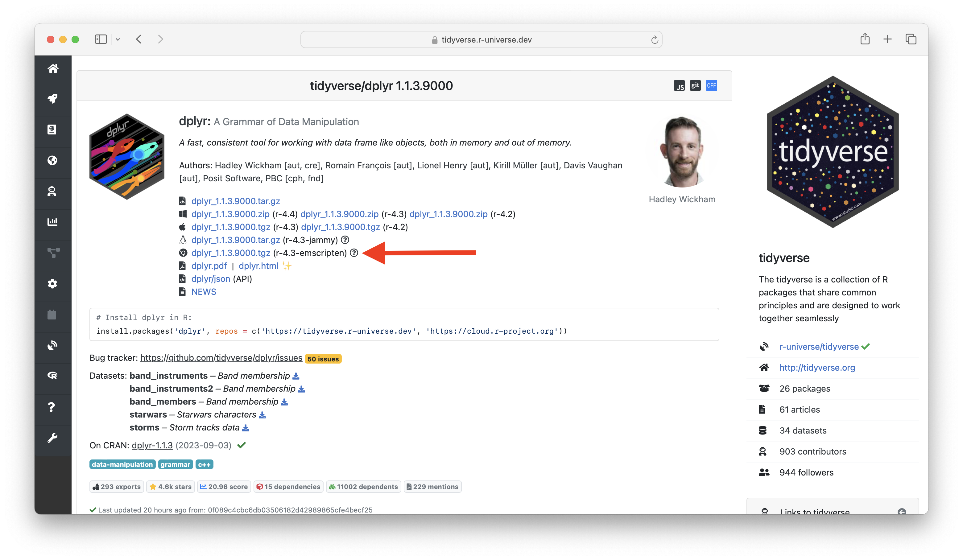This screenshot has height=560, width=963.
Task: Click the data-manipulation topic tag
Action: (x=122, y=464)
